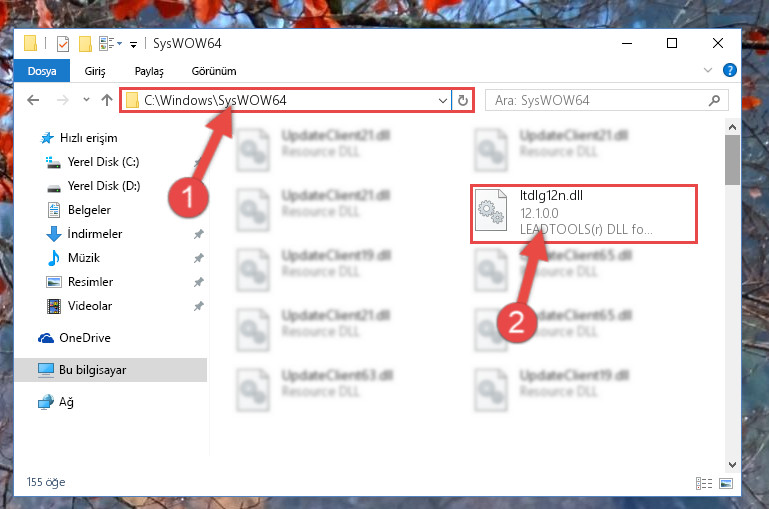Expand the ribbon with the chevron

click(x=708, y=71)
